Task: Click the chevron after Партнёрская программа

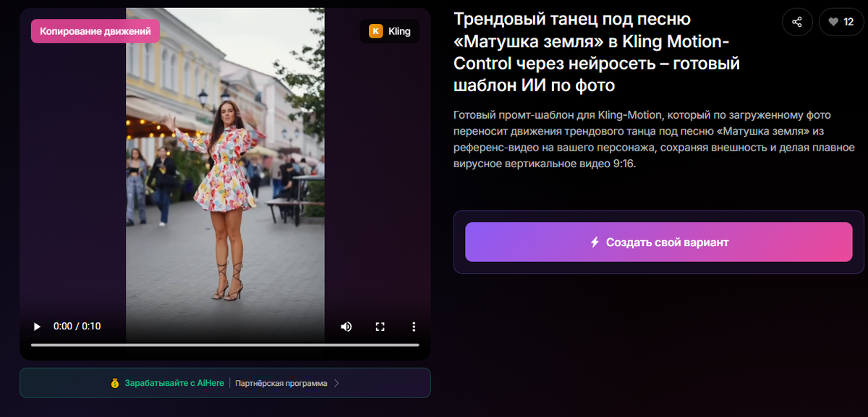Action: click(336, 383)
